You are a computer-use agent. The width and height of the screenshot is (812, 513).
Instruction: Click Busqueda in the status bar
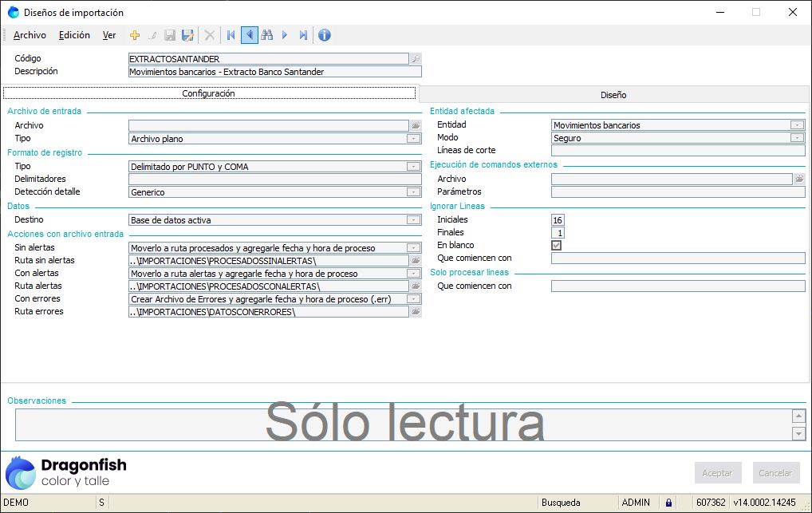pos(561,503)
